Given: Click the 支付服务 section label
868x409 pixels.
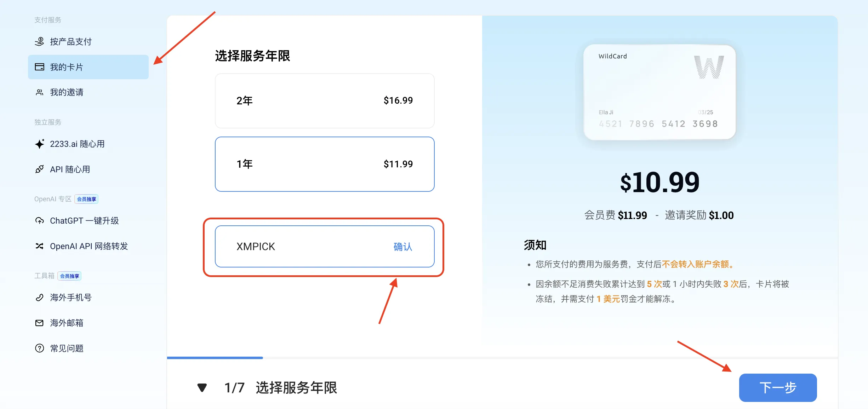Looking at the screenshot, I should [48, 20].
